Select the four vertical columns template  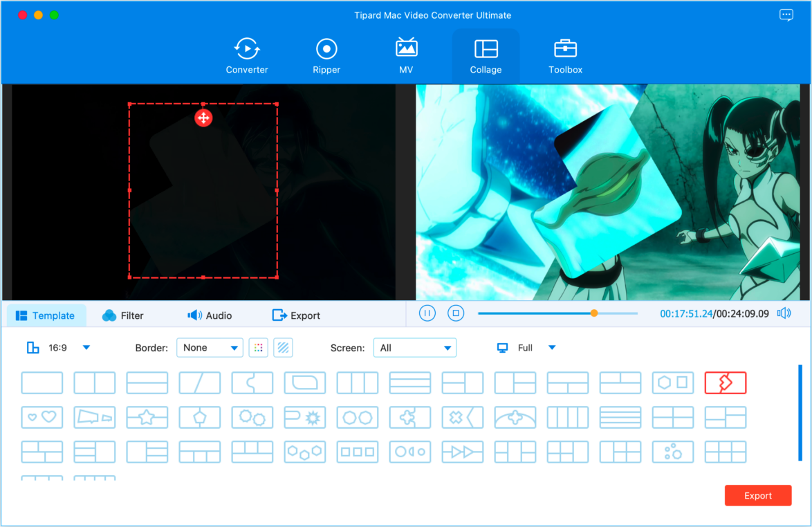pyautogui.click(x=568, y=417)
